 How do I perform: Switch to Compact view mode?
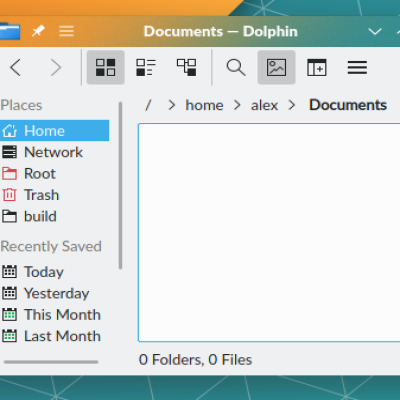pyautogui.click(x=146, y=67)
